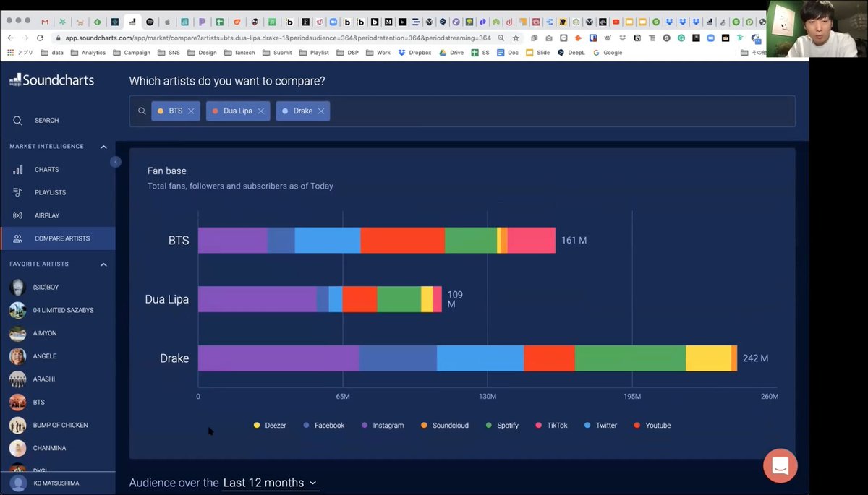Toggle Youtube in the chart legend
868x495 pixels.
point(652,426)
